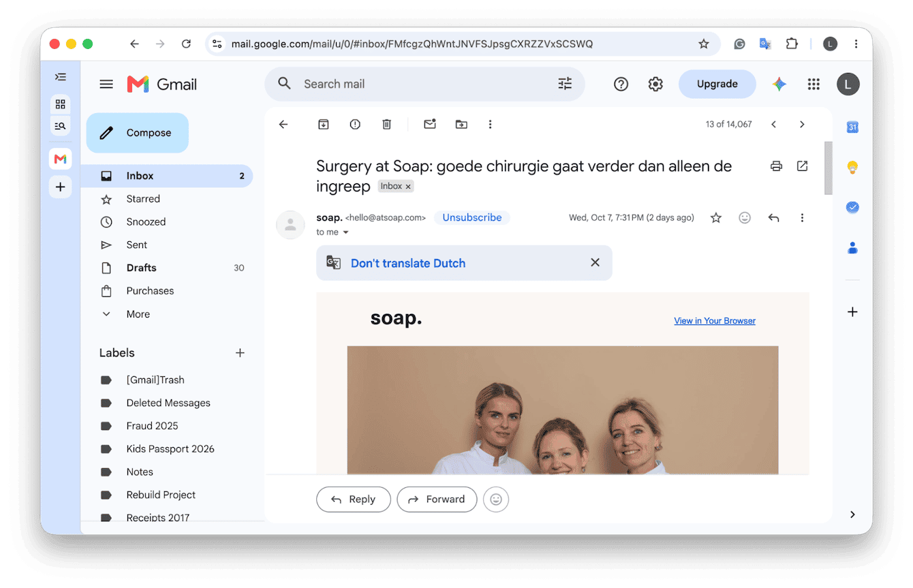Archive this email with the archive icon

tap(324, 124)
